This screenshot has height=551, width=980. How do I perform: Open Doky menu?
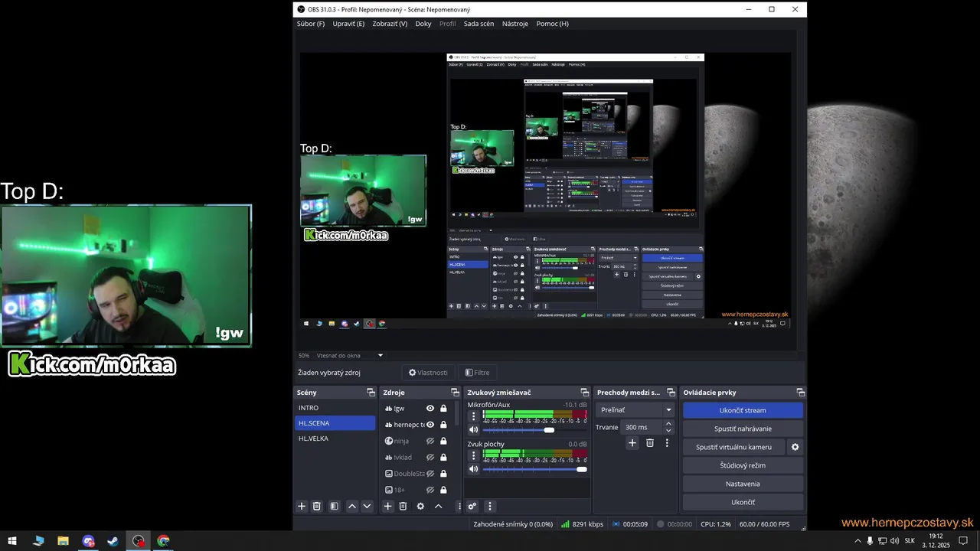click(423, 24)
